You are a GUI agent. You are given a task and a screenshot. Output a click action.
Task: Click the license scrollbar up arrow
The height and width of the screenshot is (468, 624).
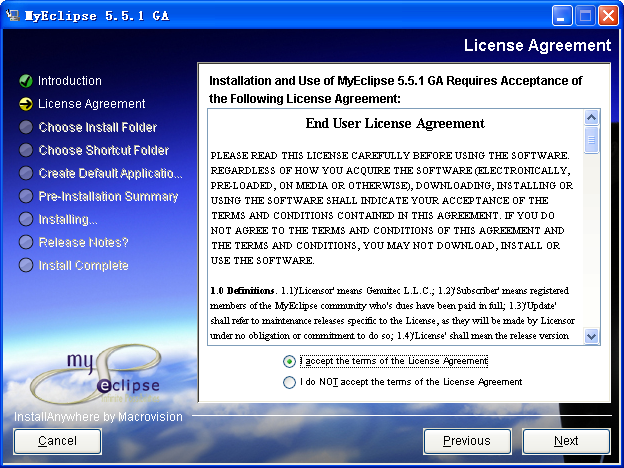click(x=591, y=117)
